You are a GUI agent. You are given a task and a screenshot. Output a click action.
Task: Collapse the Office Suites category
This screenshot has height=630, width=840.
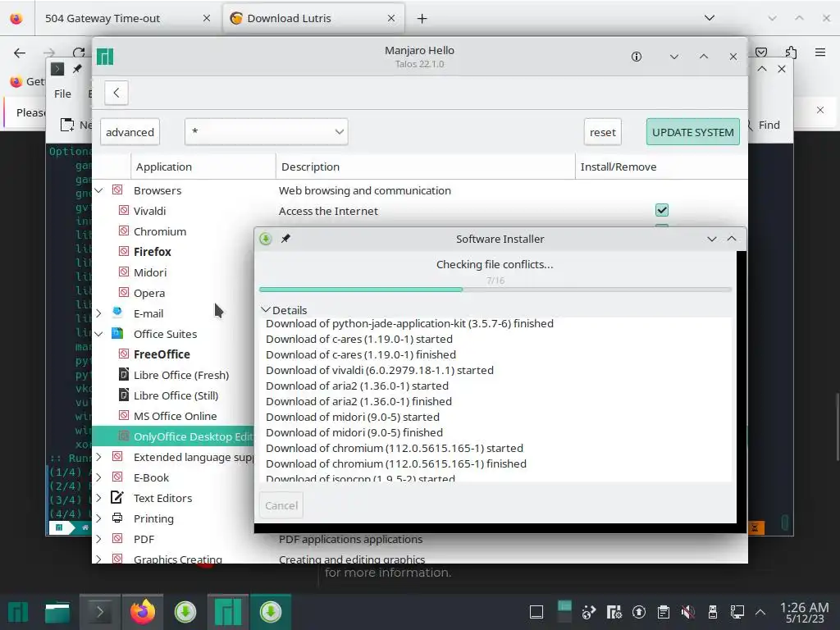click(98, 334)
